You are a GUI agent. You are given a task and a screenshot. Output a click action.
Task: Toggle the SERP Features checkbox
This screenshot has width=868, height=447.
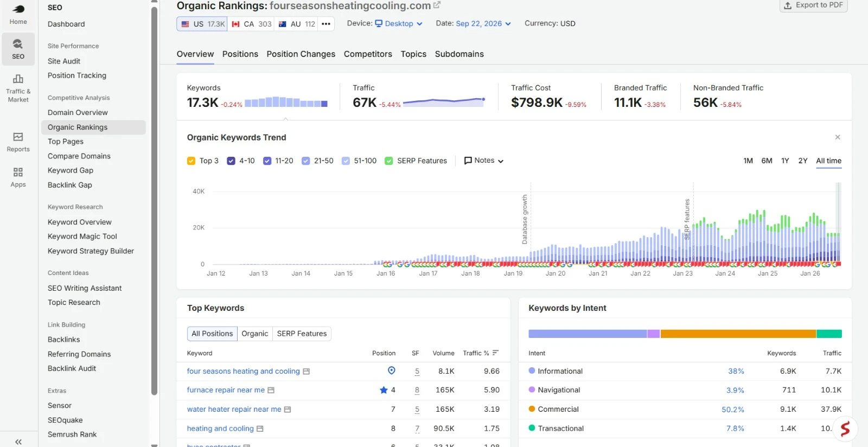(388, 161)
